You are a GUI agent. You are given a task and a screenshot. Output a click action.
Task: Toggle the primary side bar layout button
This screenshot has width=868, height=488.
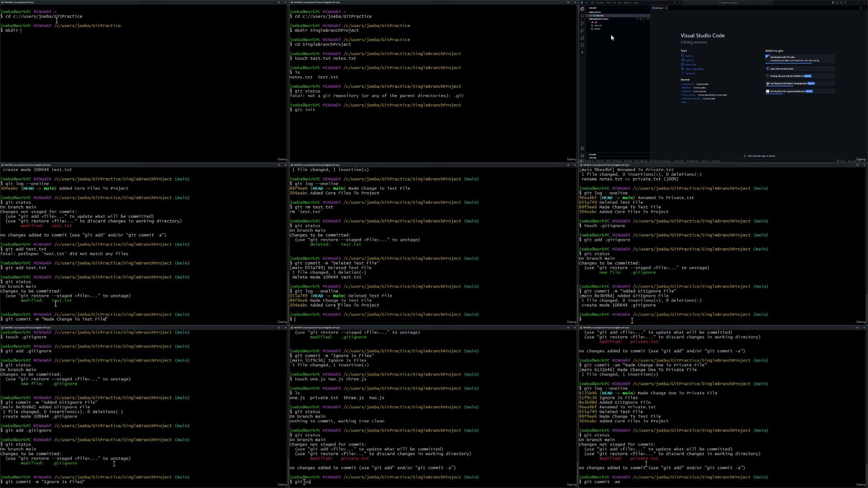[833, 2]
